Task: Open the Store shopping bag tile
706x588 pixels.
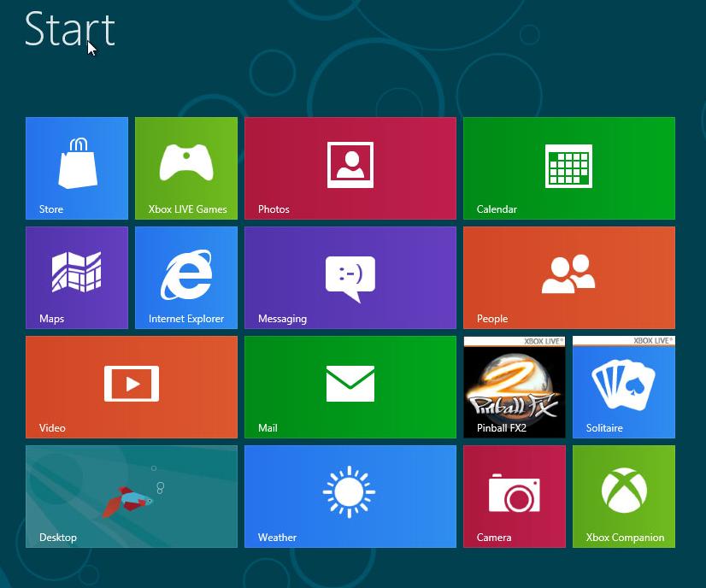Action: coord(77,168)
